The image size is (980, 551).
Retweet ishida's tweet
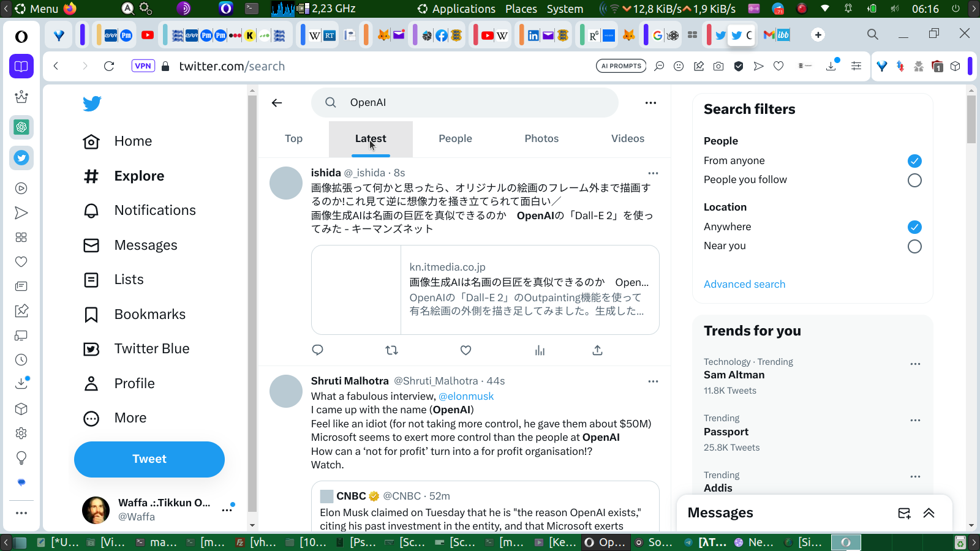point(391,350)
